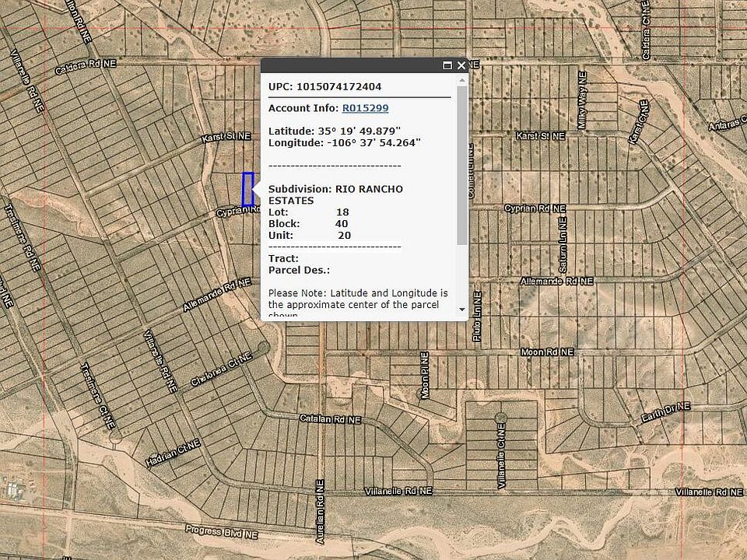This screenshot has width=747, height=560.
Task: Click the popup scrollbar down arrow
Action: tap(462, 309)
